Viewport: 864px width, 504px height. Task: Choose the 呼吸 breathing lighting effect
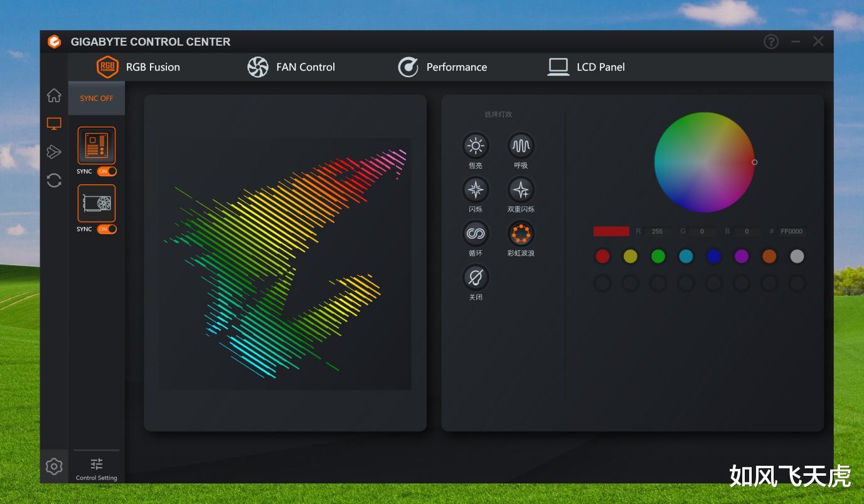(x=521, y=146)
